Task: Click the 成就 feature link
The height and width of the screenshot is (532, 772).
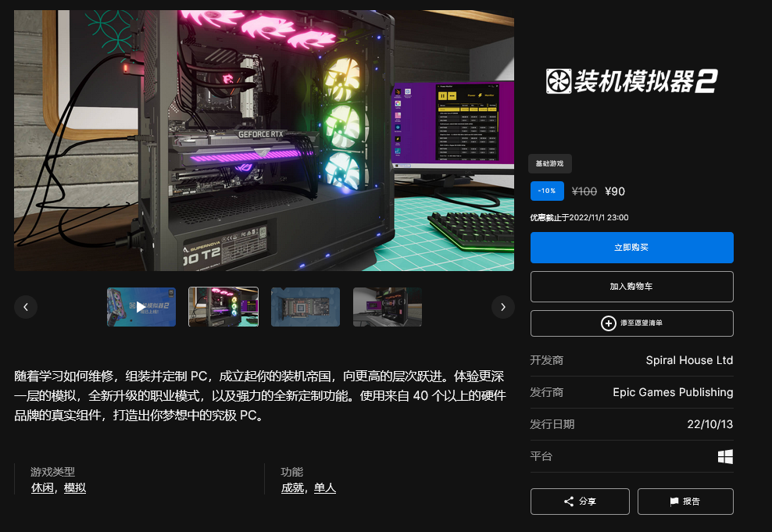Action: pyautogui.click(x=291, y=487)
